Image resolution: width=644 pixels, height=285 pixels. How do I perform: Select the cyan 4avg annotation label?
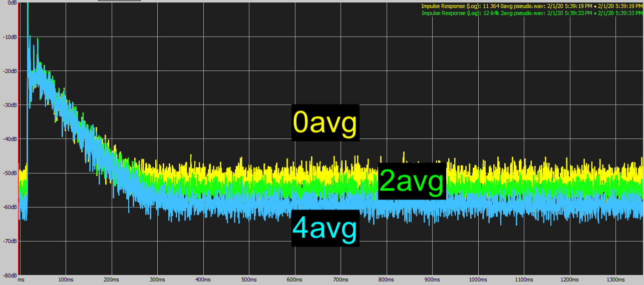pos(326,229)
